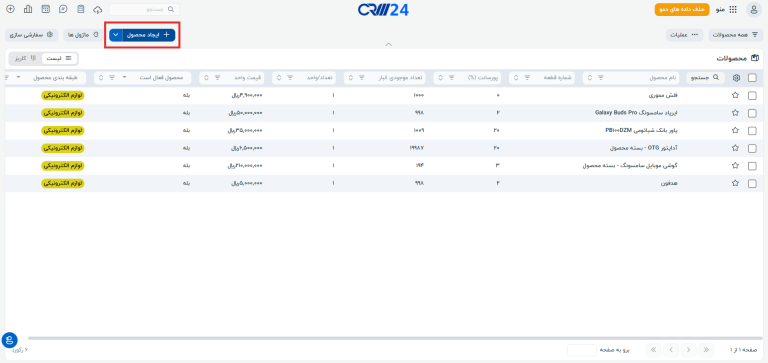Select the گوشی موبایل سامسونگ row checkbox
768x363 pixels.
coord(752,166)
